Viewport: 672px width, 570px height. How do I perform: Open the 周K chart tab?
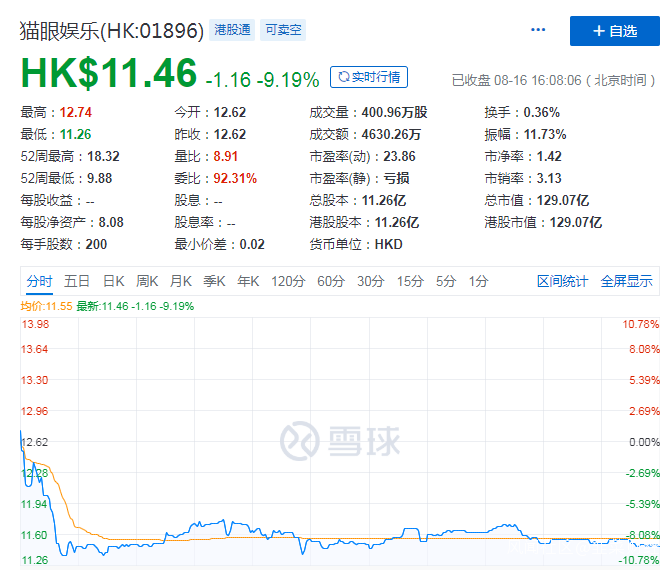pos(147,282)
